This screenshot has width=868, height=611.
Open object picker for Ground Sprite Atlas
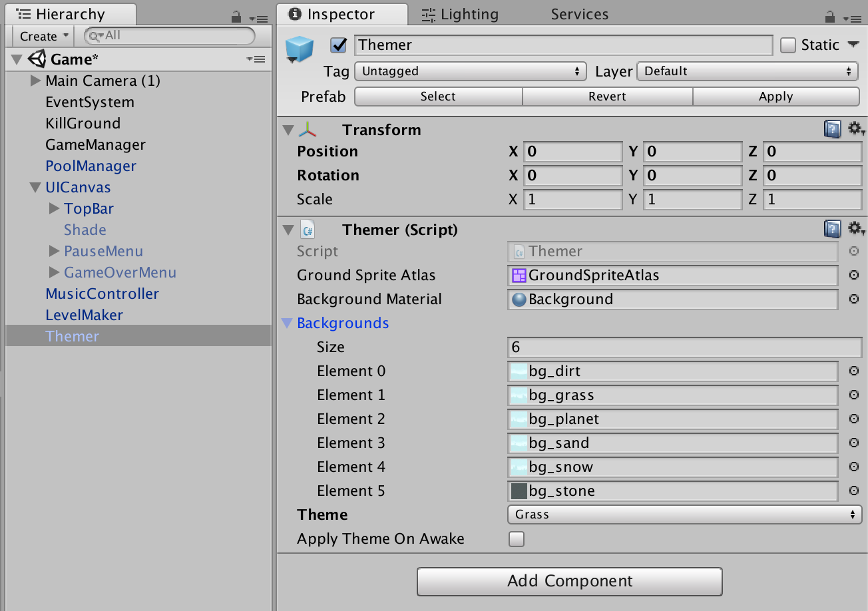pyautogui.click(x=854, y=276)
